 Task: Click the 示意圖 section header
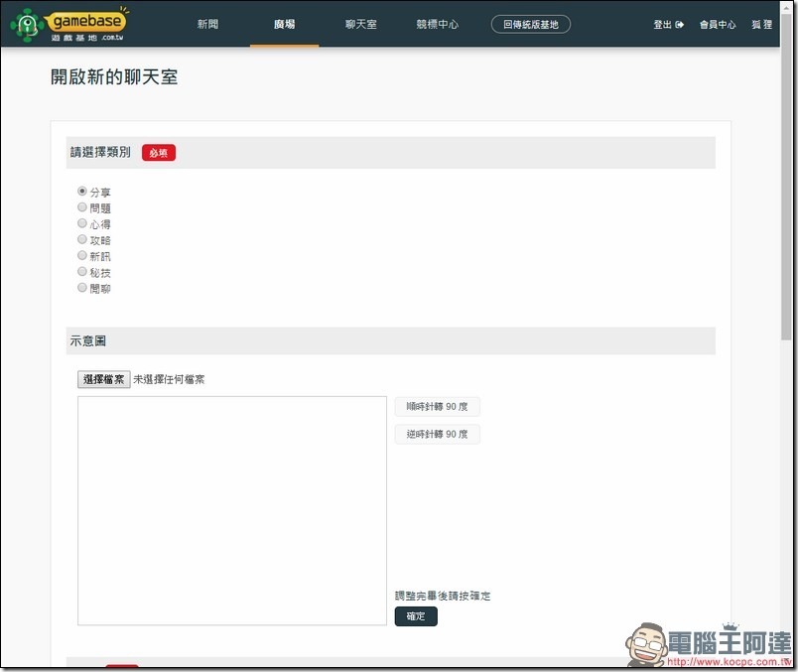[391, 341]
